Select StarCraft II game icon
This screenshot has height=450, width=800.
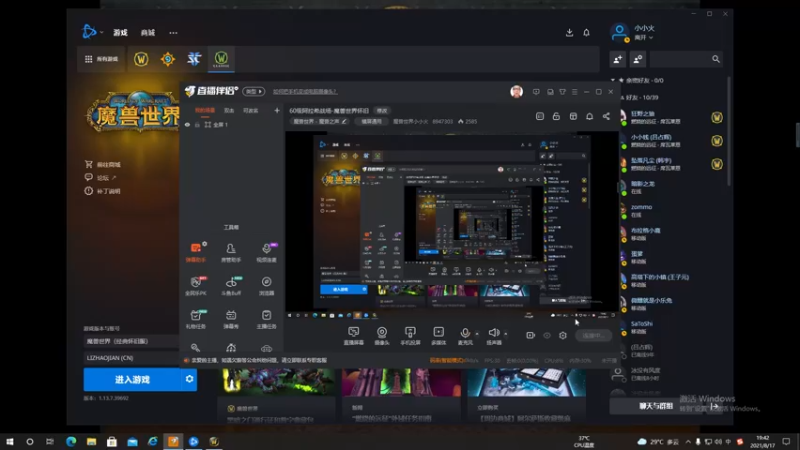click(x=194, y=59)
